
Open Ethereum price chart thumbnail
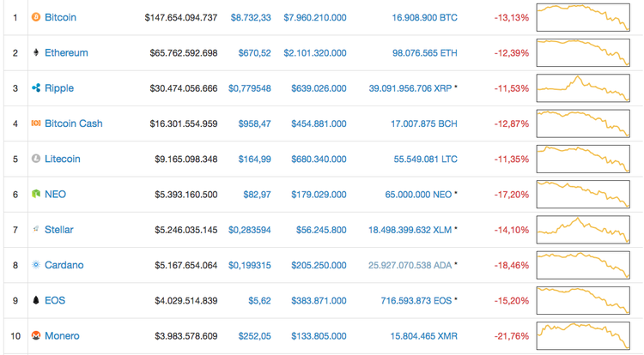(x=583, y=52)
